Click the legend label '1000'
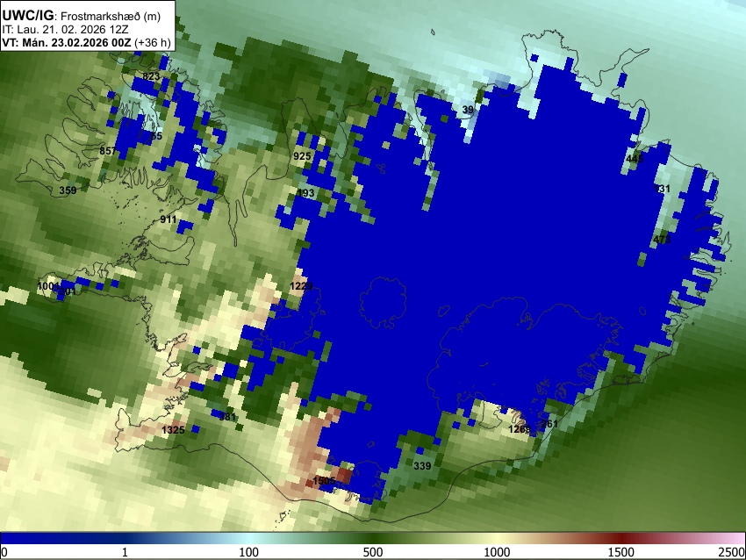746x560 pixels. coord(497,552)
